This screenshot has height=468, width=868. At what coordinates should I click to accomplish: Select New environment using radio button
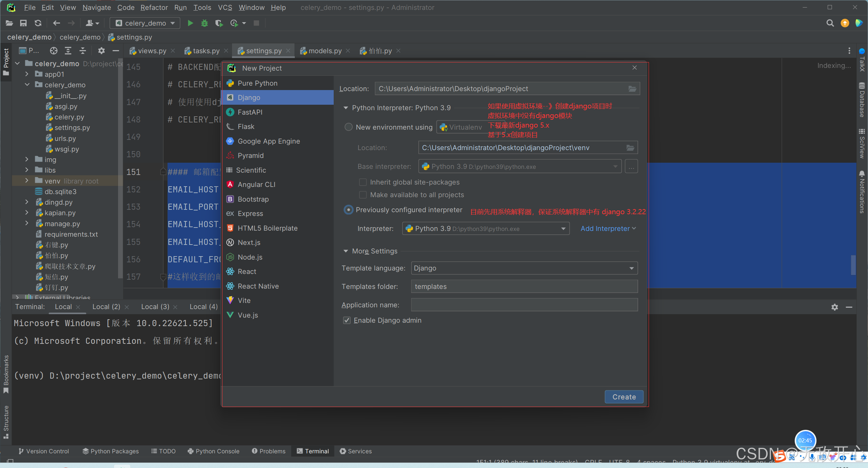coord(348,127)
